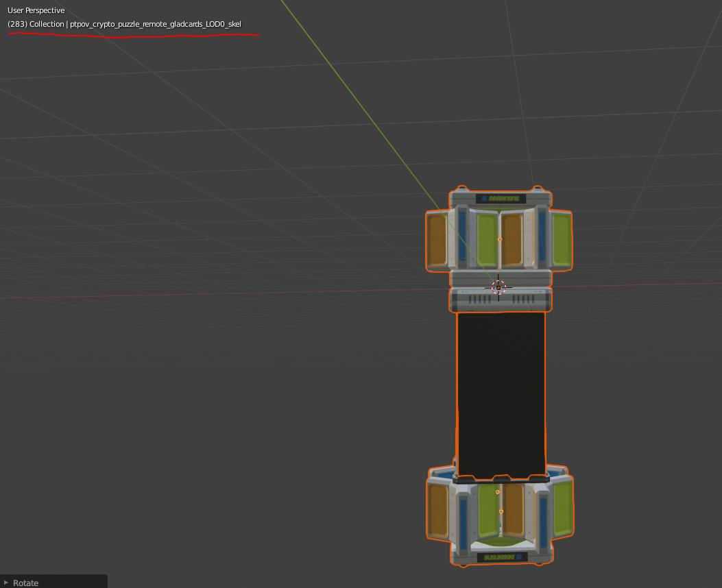Viewport: 722px width, 588px height.
Task: Click the right vent grille slots
Action: coord(523,299)
